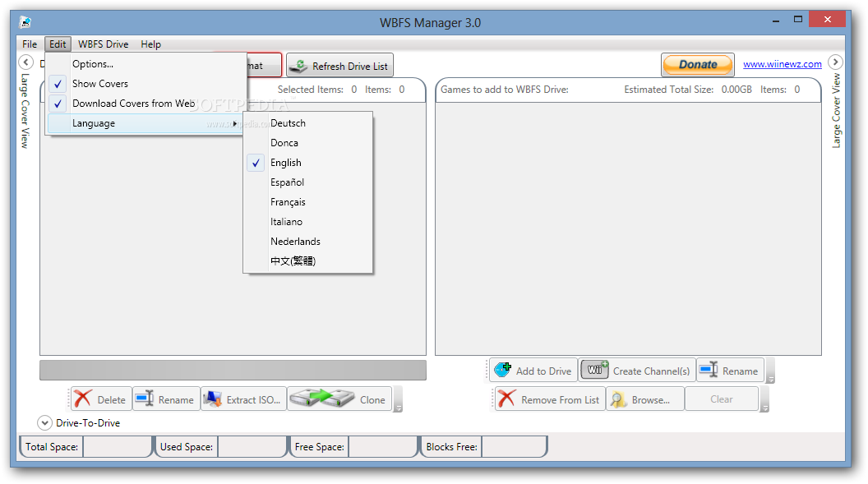Viewport: 868px width, 484px height.
Task: Open the File menu
Action: pos(30,44)
